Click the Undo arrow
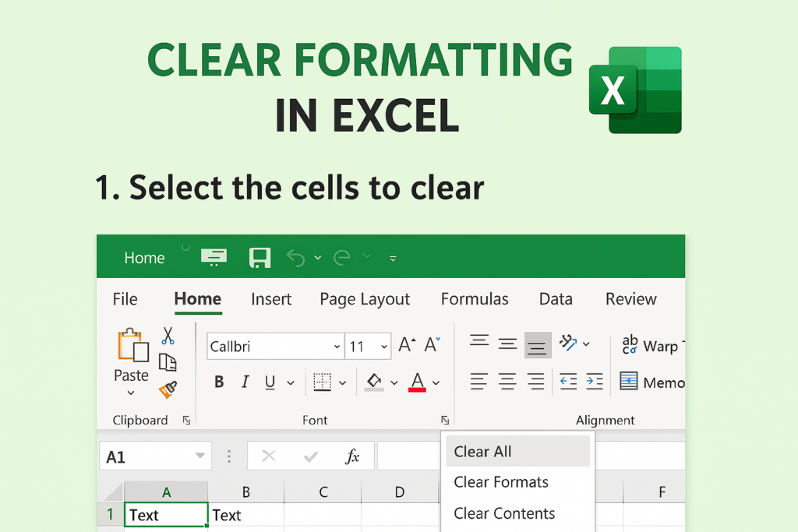 tap(296, 258)
